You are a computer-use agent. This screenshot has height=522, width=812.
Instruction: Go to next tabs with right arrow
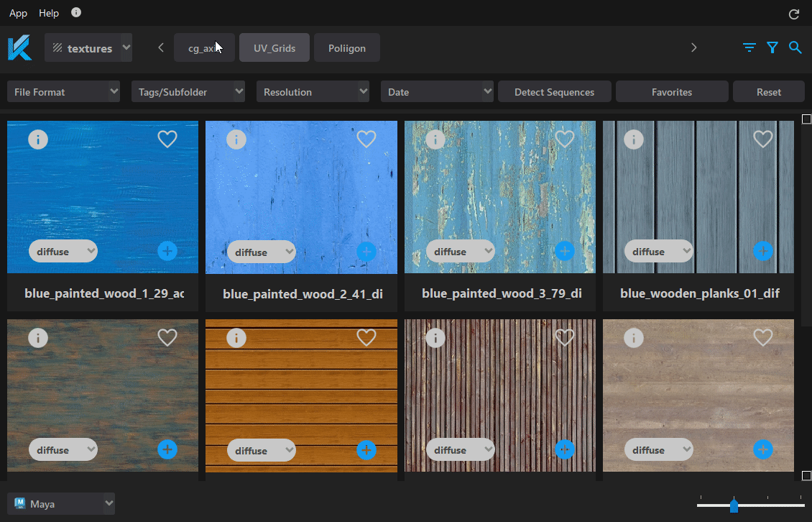[x=694, y=47]
